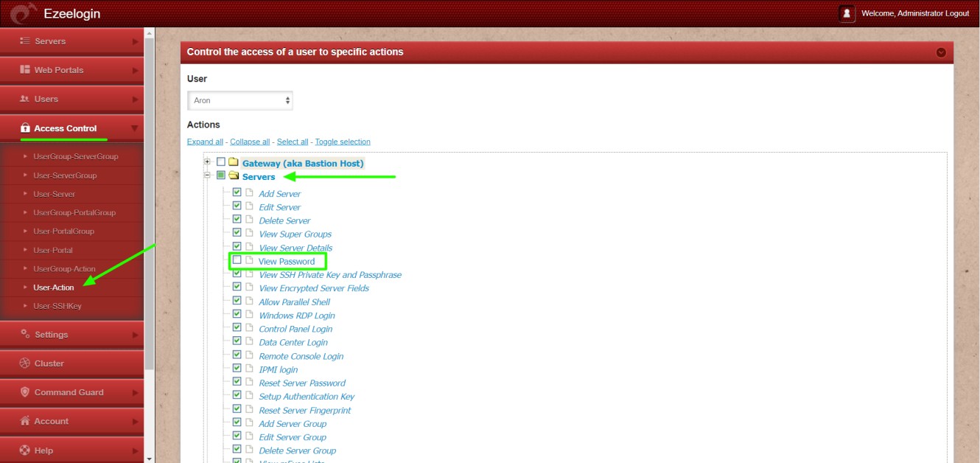Click the Help lifebuoy icon
Viewport: 980px width, 463px height.
point(25,450)
